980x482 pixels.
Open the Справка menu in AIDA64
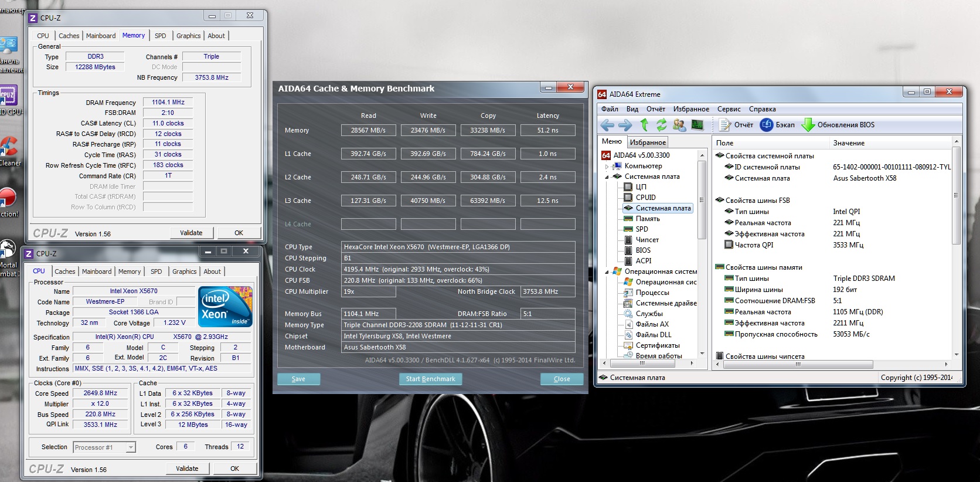(x=762, y=109)
